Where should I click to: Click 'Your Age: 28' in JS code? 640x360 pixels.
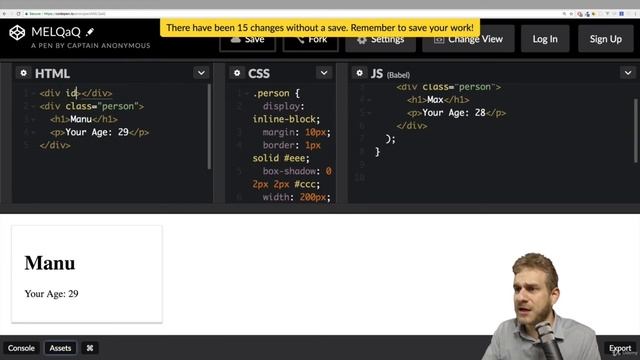pyautogui.click(x=454, y=113)
